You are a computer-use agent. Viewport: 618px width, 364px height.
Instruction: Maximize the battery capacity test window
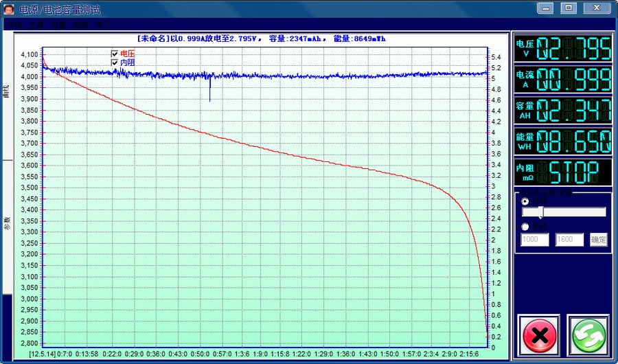(x=569, y=8)
